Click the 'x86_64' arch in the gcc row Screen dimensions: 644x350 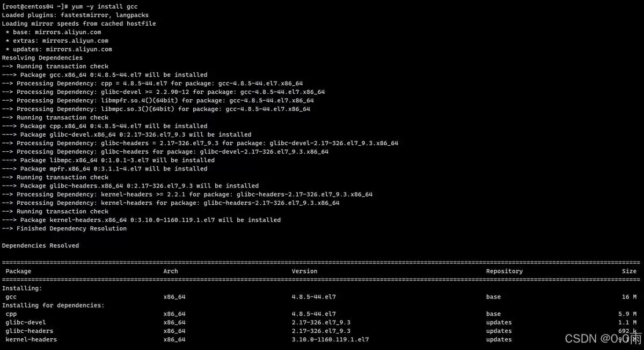click(x=174, y=297)
